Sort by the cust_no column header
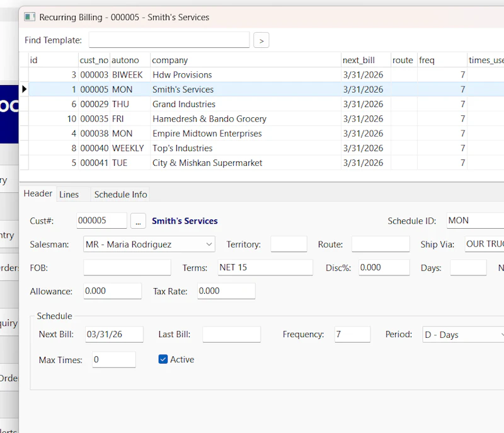The image size is (504, 433). click(94, 60)
